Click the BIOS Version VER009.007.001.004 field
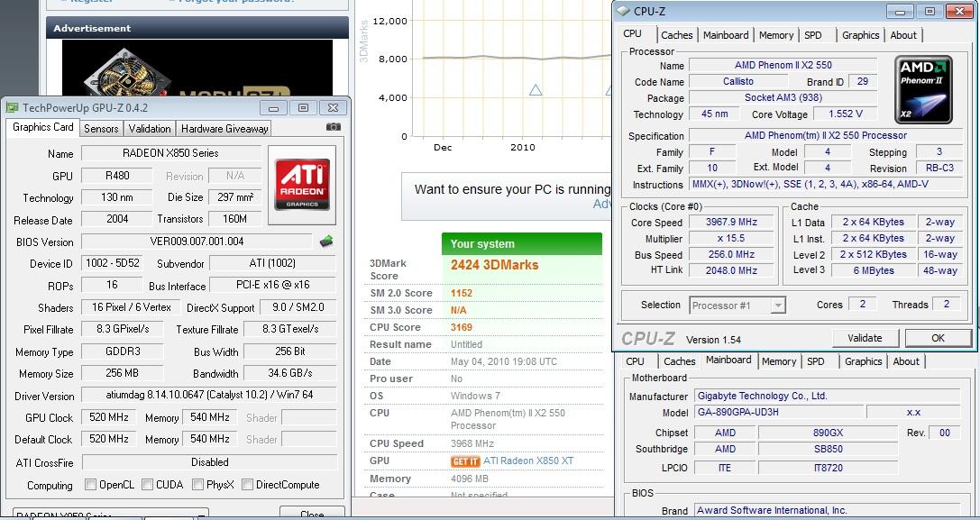The width and height of the screenshot is (980, 520). (197, 242)
